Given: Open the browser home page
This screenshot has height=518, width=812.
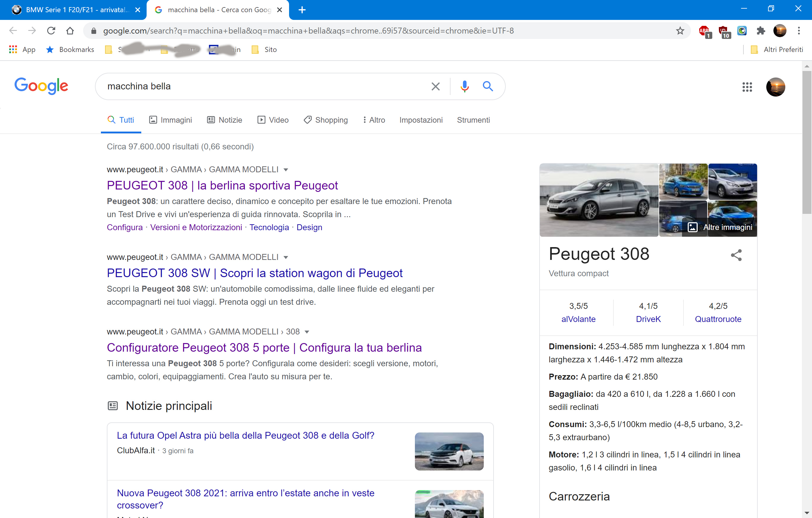Looking at the screenshot, I should 70,31.
